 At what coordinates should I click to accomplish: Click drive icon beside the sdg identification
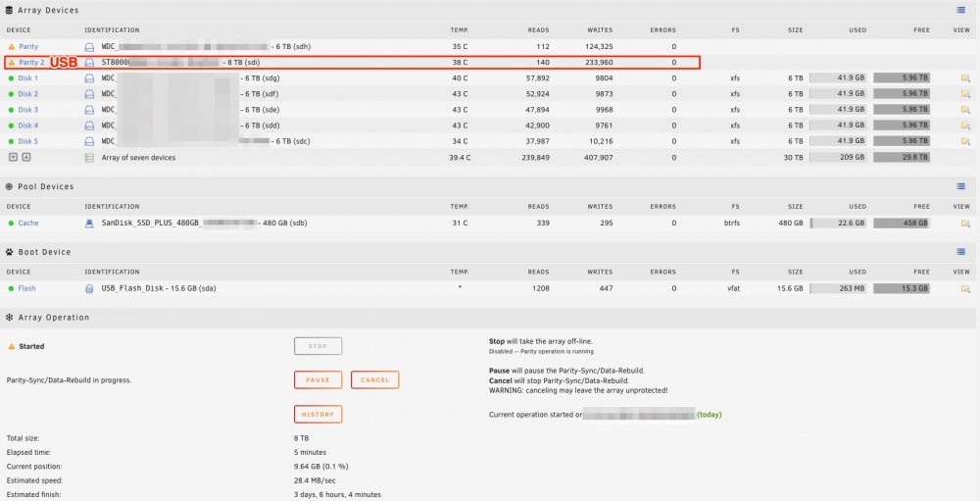tap(89, 78)
